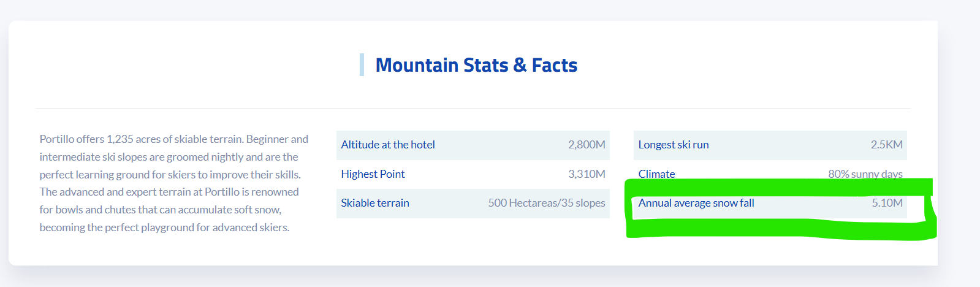Click the text 'perfect playground for advanced skiers'

[x=196, y=228]
